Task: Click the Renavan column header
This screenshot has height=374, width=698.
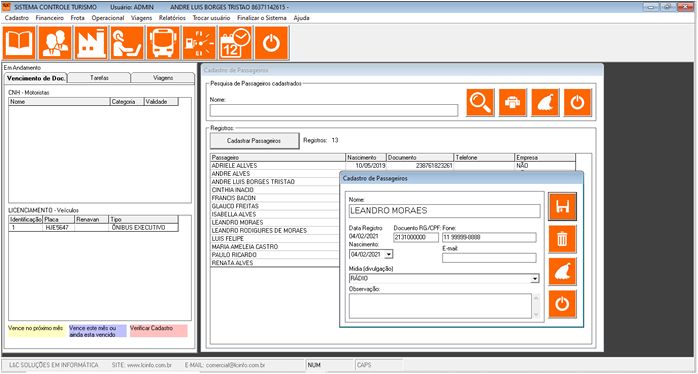Action: click(92, 220)
